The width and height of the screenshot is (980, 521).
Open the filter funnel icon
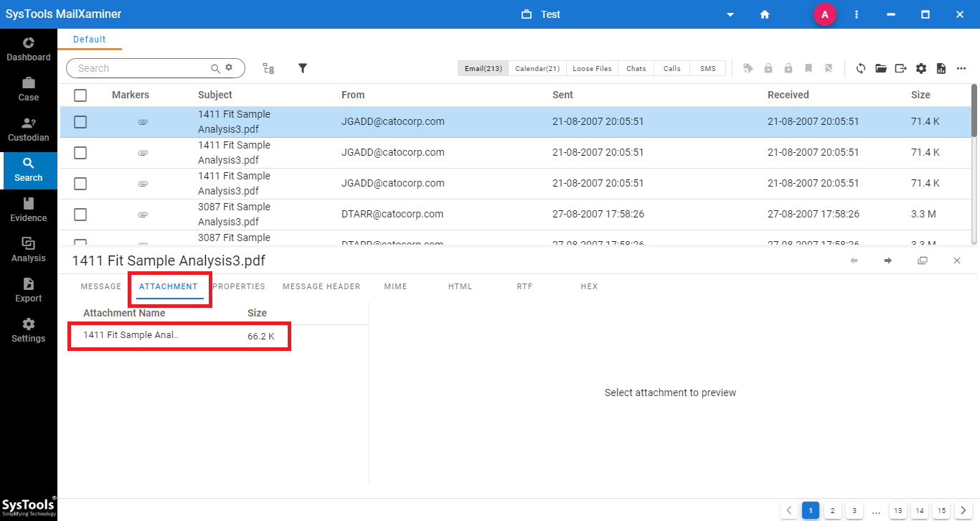coord(303,68)
